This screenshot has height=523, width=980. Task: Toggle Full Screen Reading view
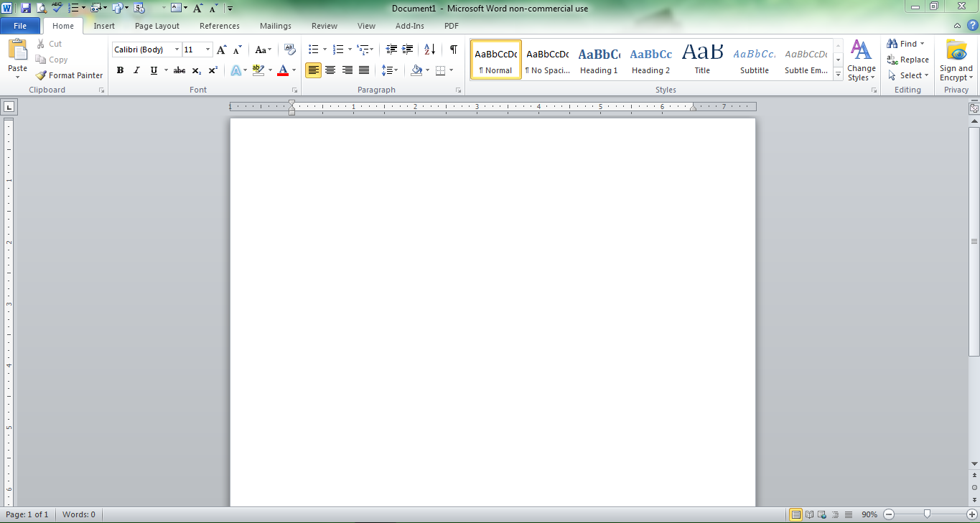(x=810, y=514)
